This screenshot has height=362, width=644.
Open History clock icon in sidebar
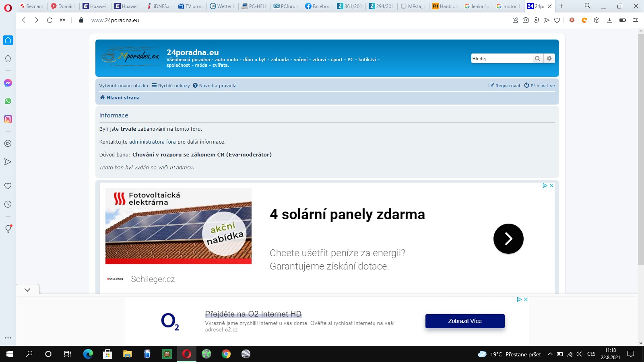[x=8, y=204]
